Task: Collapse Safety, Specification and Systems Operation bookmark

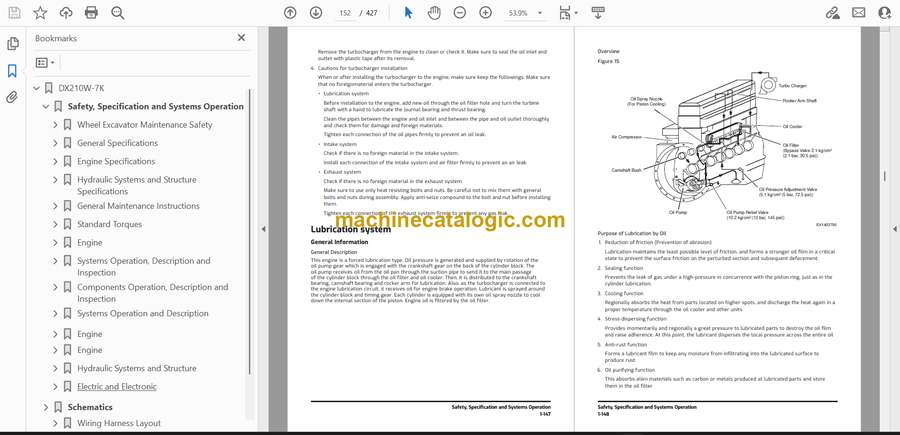Action: (x=46, y=107)
